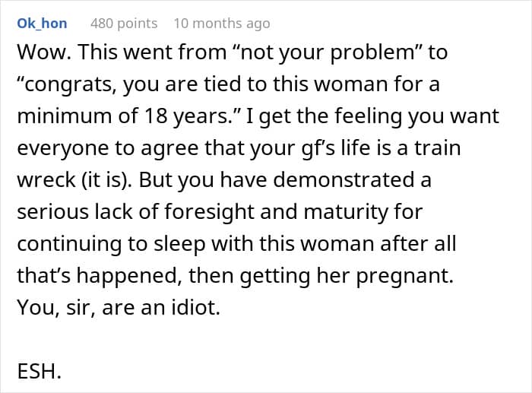
Task: Click the word "train"
Action: coord(435,148)
